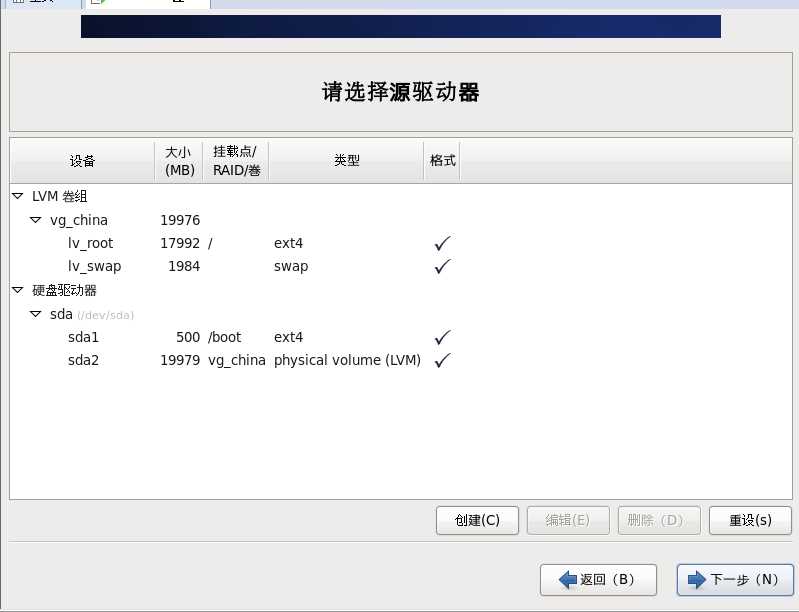
Task: Sort by the 设备 column header
Action: coord(82,161)
